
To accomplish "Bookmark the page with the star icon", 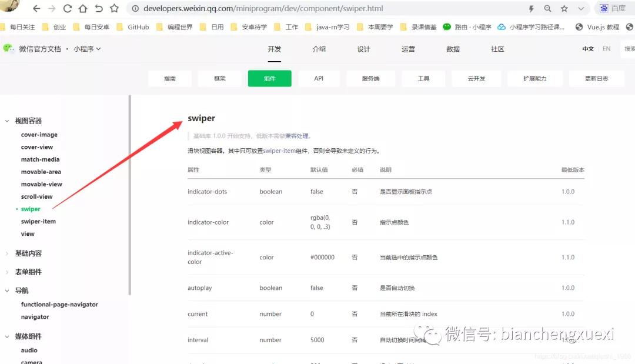I will (x=563, y=8).
